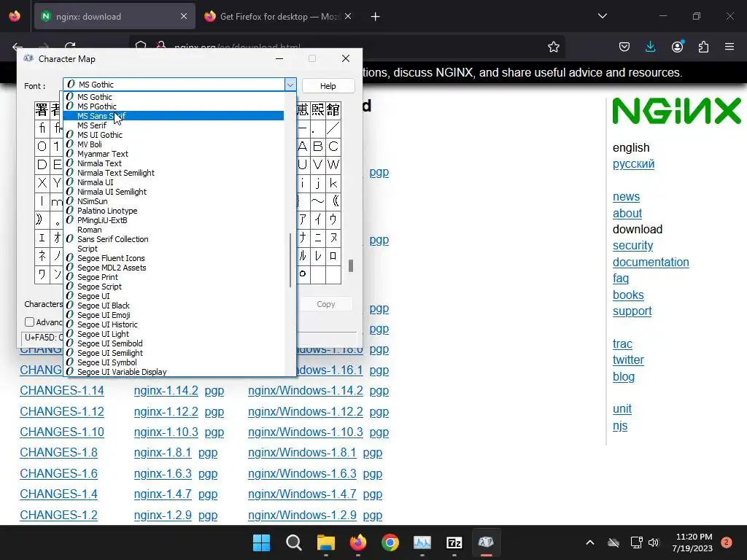Viewport: 747px width, 560px height.
Task: Open taskbar Search
Action: (293, 542)
